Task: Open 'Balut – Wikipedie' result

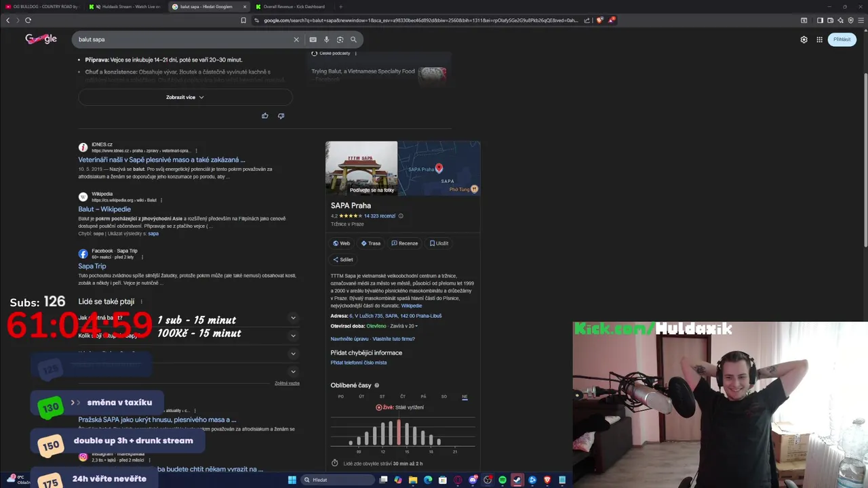Action: click(x=104, y=209)
